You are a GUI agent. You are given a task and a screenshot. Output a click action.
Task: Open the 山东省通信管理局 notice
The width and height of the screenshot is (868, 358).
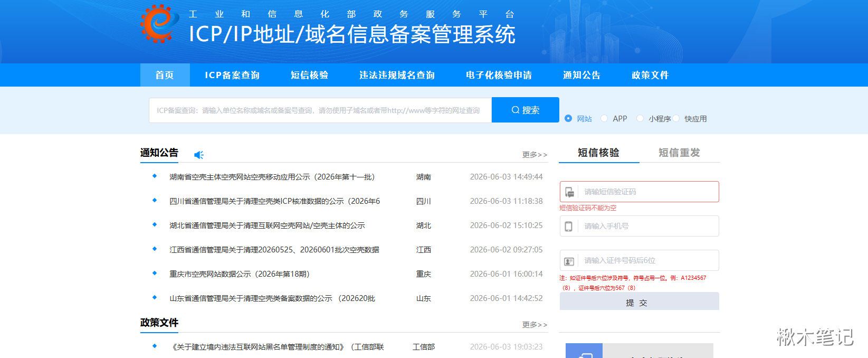click(272, 298)
